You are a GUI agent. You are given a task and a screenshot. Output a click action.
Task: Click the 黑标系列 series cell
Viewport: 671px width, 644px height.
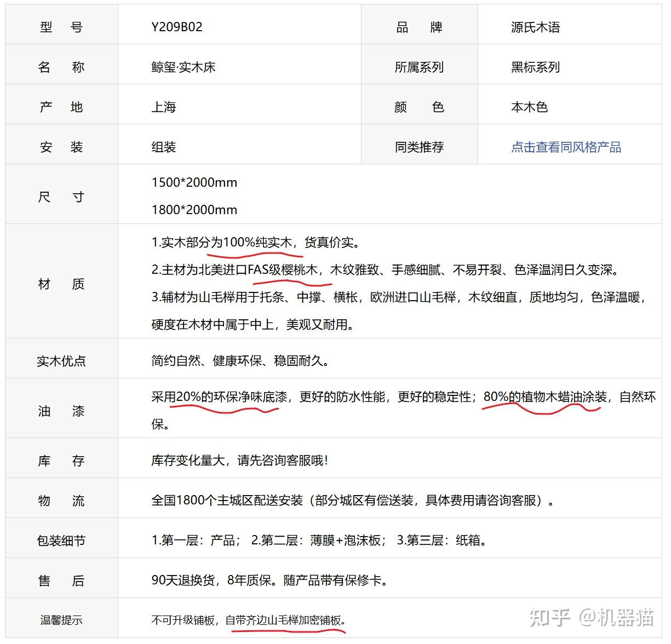coord(534,67)
